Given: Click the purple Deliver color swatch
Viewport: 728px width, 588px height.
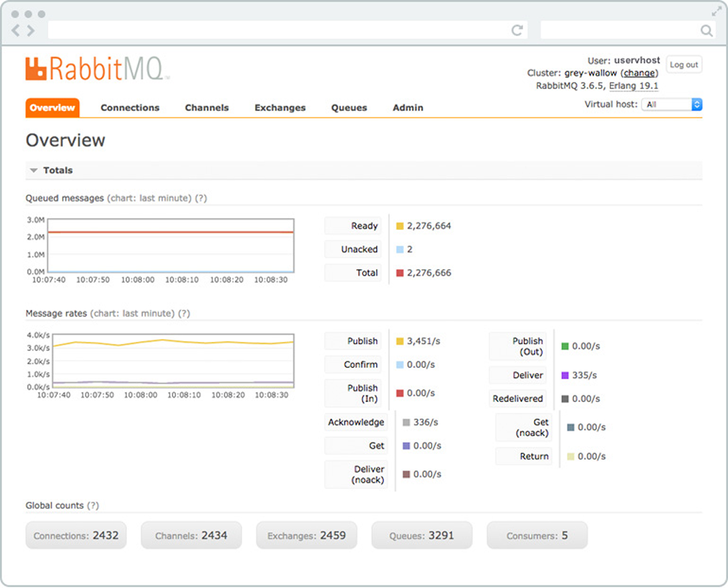Looking at the screenshot, I should [565, 375].
